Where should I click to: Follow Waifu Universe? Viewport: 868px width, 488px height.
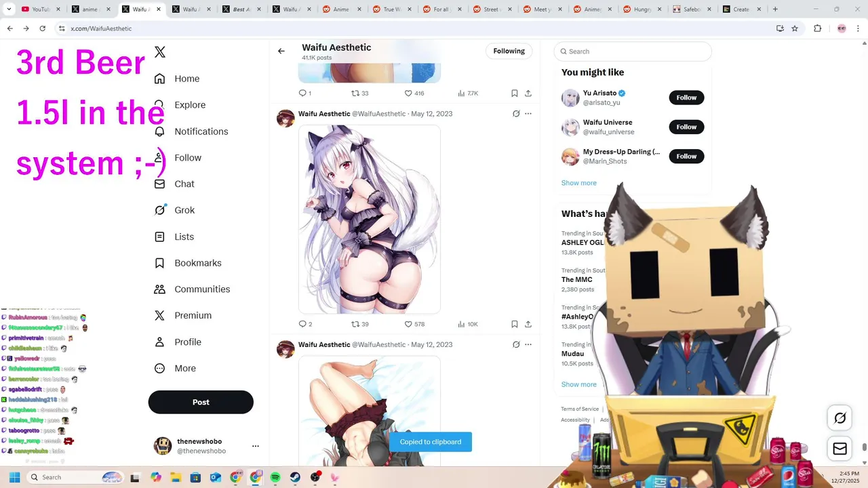click(x=686, y=127)
